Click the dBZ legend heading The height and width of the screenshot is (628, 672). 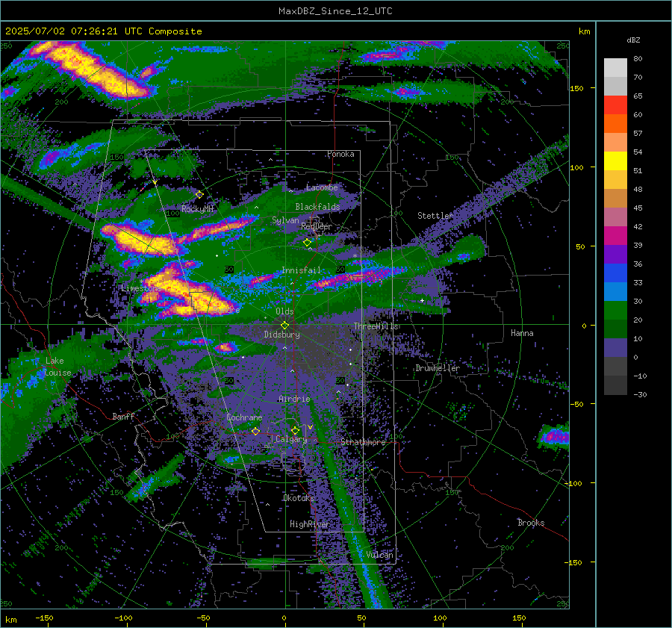point(633,40)
